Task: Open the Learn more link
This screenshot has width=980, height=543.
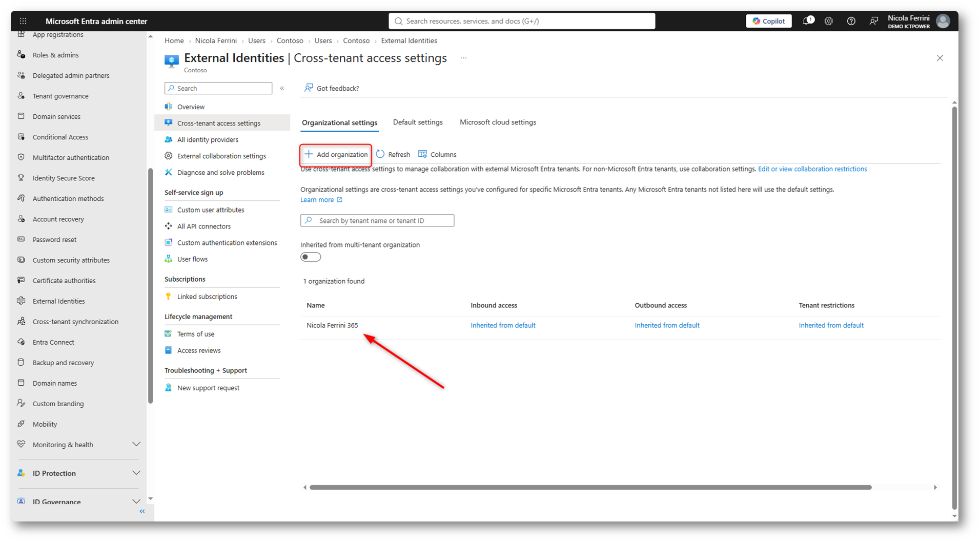Action: [321, 200]
